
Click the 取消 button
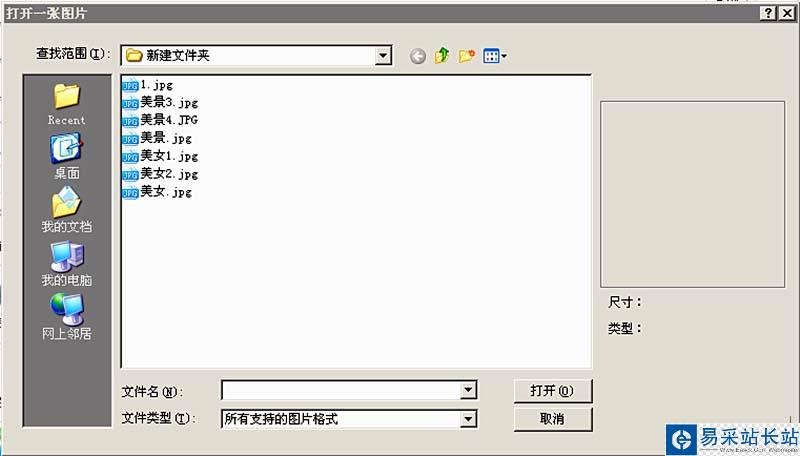[x=553, y=419]
